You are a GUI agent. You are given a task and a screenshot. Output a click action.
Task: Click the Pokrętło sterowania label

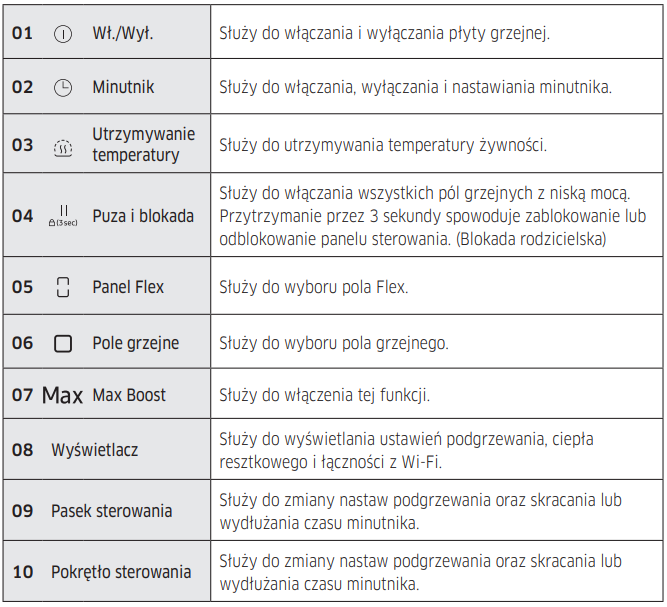pos(121,572)
